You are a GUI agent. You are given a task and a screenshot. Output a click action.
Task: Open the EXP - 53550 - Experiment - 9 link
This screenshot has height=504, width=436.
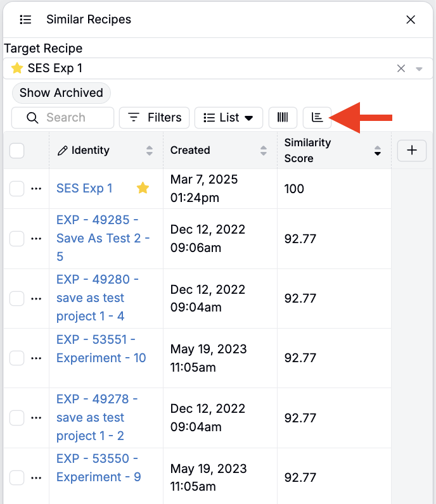pyautogui.click(x=98, y=467)
